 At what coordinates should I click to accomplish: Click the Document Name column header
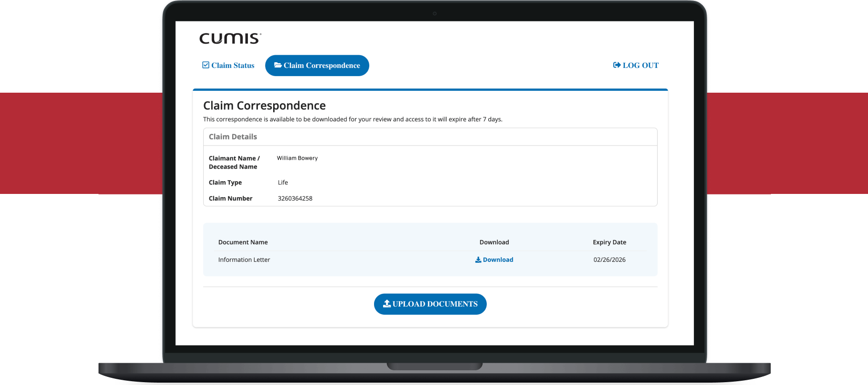point(243,242)
